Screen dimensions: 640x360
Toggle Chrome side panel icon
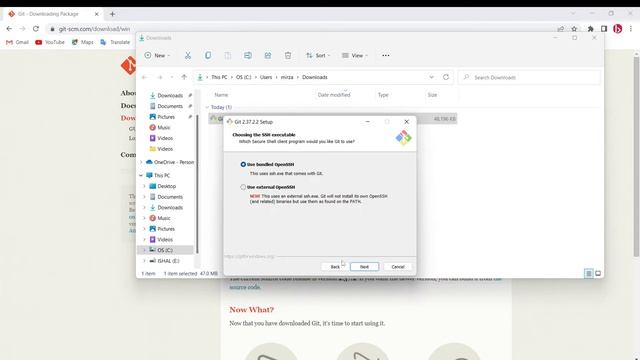[x=604, y=29]
